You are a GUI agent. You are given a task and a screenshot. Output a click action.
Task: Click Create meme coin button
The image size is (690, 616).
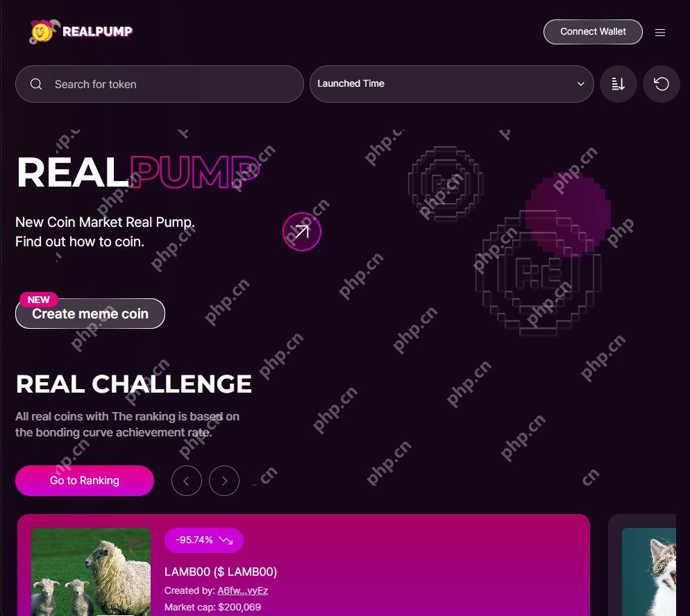(90, 314)
